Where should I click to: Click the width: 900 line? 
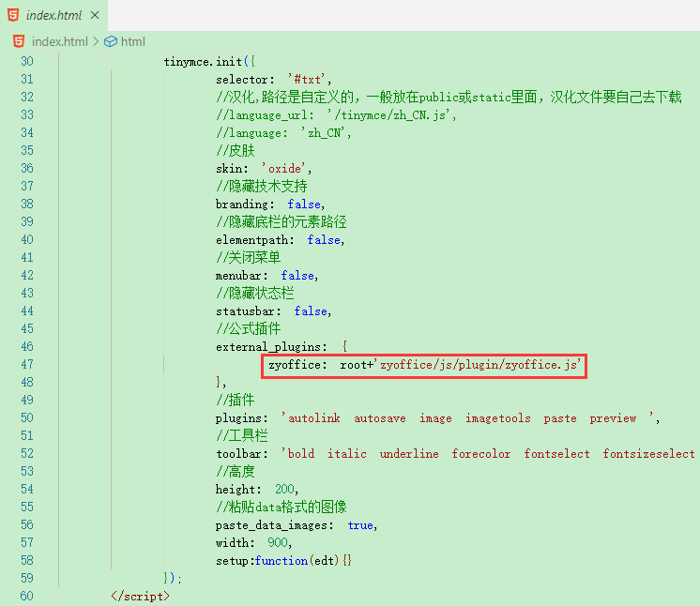click(253, 543)
